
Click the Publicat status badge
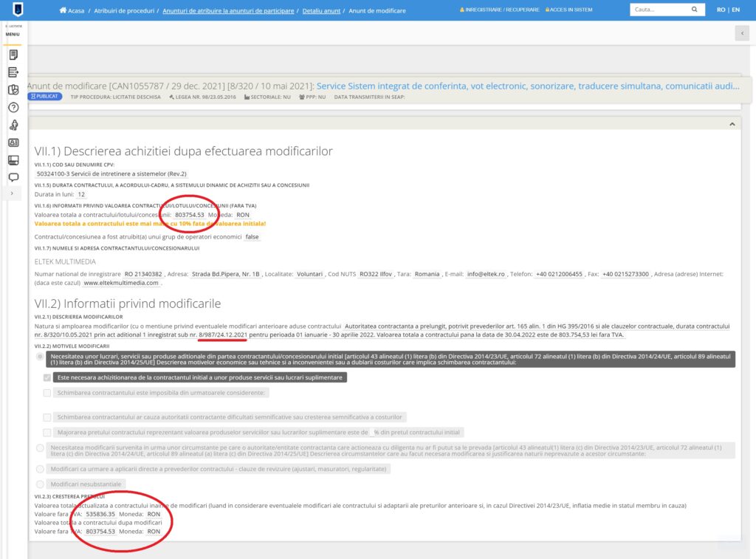click(44, 97)
